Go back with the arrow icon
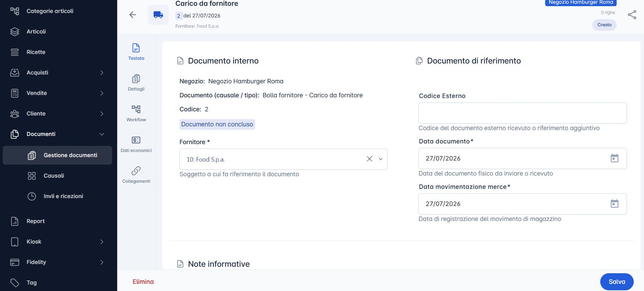This screenshot has height=291, width=644. point(133,15)
